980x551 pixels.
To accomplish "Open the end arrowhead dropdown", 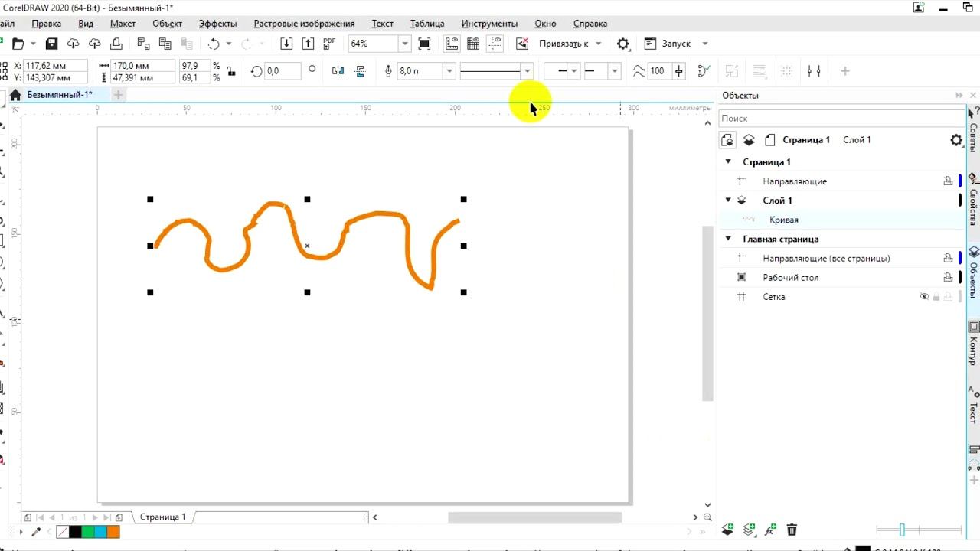I will pos(614,71).
